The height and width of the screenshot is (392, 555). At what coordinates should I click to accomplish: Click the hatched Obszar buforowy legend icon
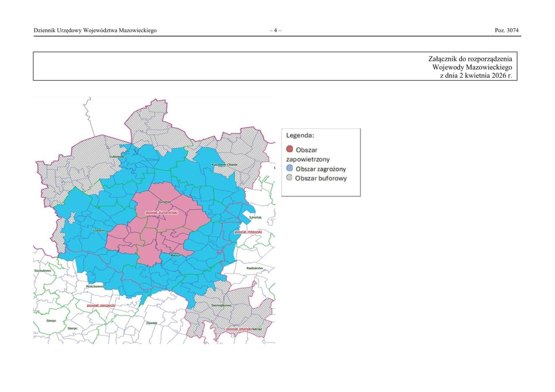(289, 177)
